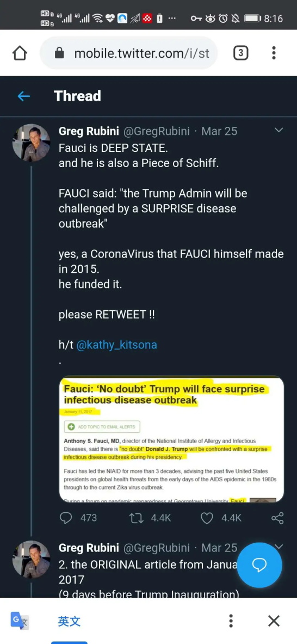Open the Chrome three-dot menu
This screenshot has width=297, height=644.
pos(274,53)
